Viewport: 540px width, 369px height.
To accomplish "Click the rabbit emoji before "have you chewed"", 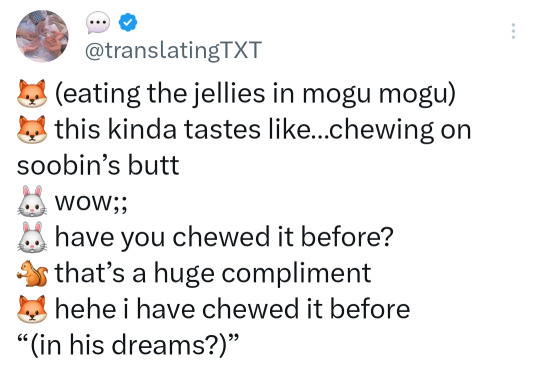I will [32, 237].
